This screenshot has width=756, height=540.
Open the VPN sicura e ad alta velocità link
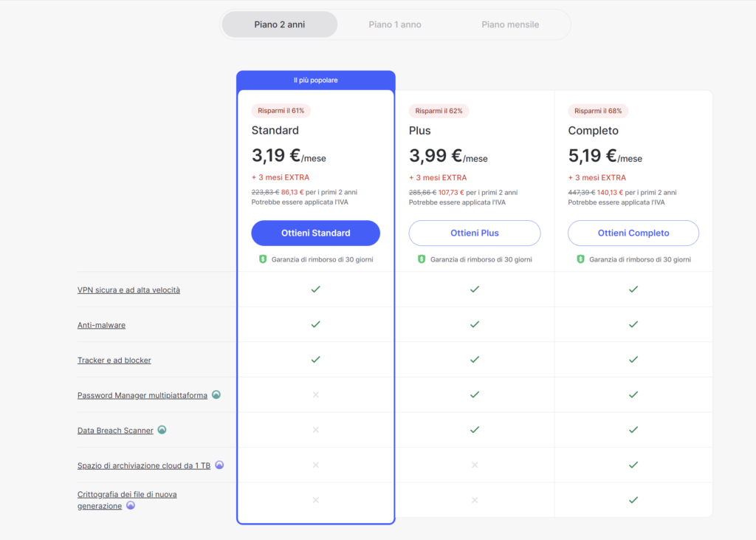pos(128,290)
